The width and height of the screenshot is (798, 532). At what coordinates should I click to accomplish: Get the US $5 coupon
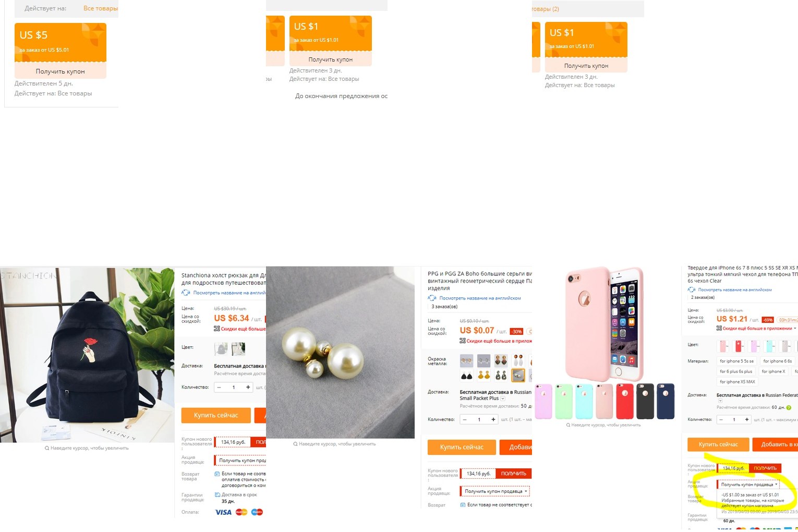coord(61,71)
